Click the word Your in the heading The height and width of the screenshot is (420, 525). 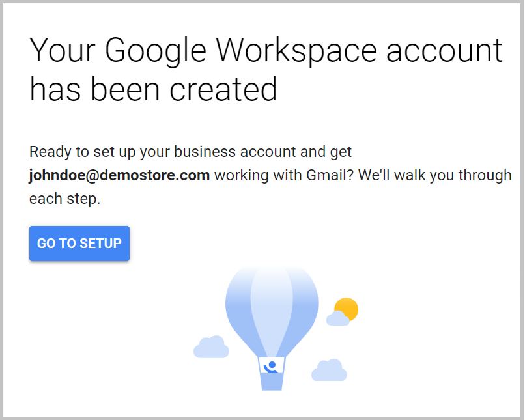click(x=63, y=50)
